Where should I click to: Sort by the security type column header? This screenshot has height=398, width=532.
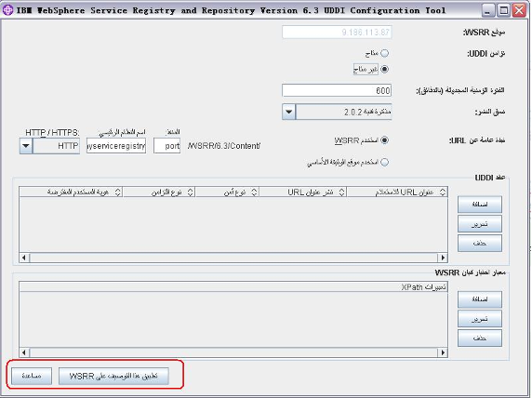click(227, 192)
